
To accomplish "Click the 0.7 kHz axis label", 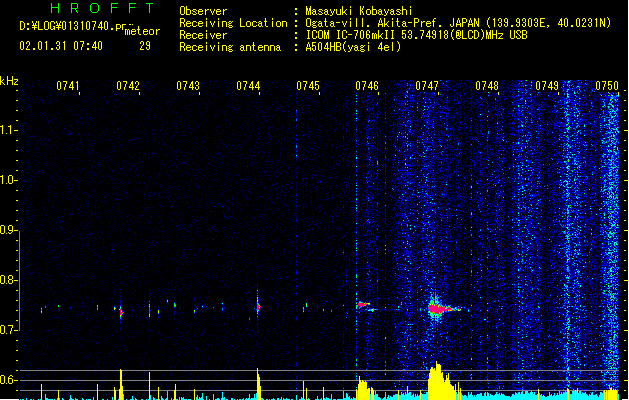I will pyautogui.click(x=8, y=330).
